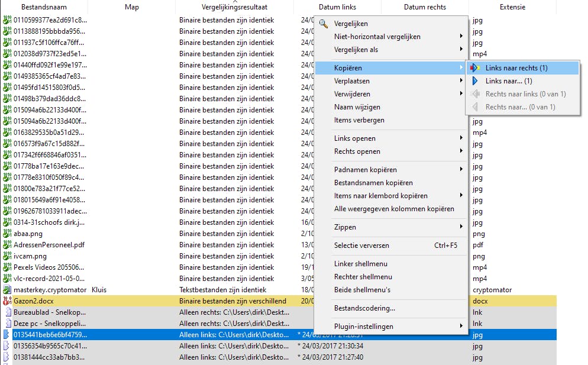Choose Items verbergen menu entry
This screenshot has width=588, height=365.
392,120
